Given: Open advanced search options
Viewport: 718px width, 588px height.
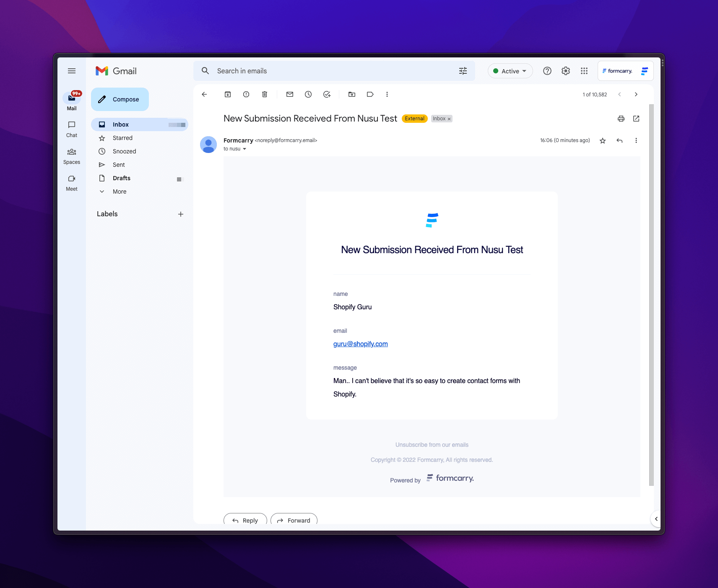Looking at the screenshot, I should click(x=463, y=71).
